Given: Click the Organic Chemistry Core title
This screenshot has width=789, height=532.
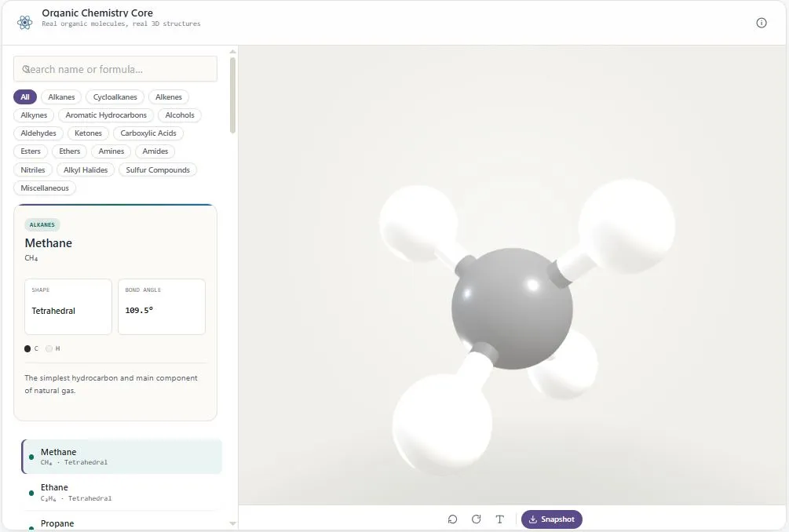Looking at the screenshot, I should click(97, 13).
